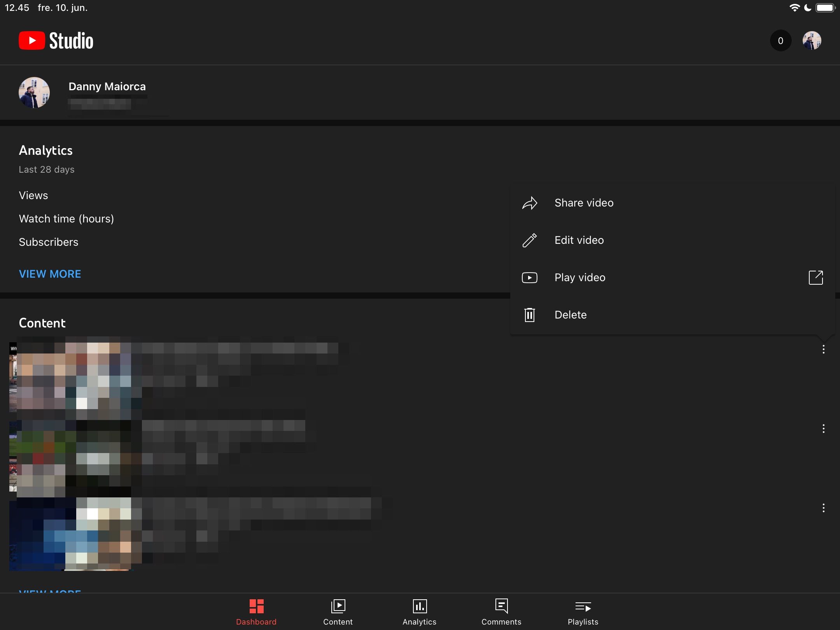
Task: Open the third video thumbnail in Content
Action: (71, 536)
